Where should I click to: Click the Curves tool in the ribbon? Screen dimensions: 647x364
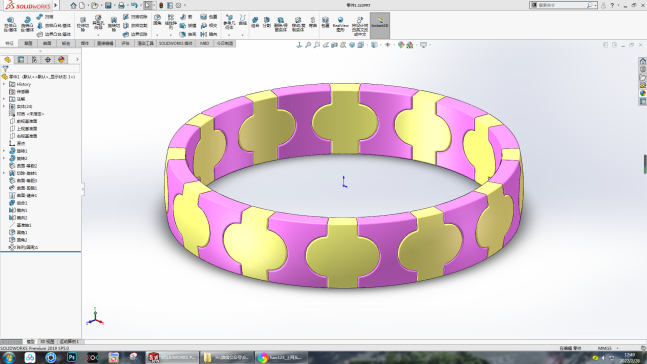(x=243, y=20)
